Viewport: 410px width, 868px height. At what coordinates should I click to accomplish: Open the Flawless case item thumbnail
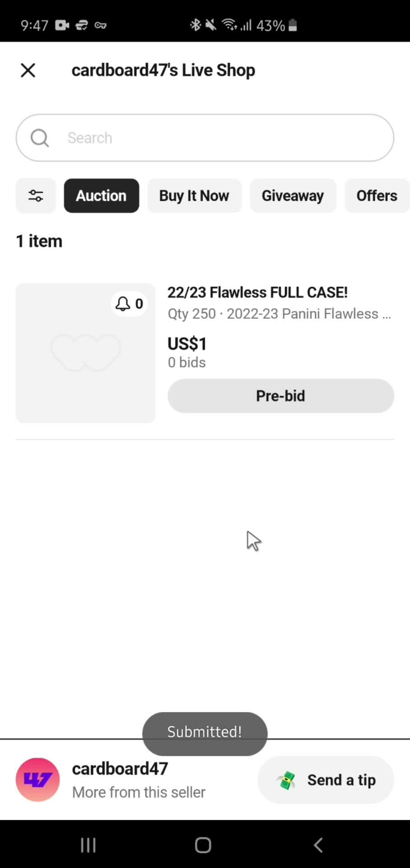point(85,353)
